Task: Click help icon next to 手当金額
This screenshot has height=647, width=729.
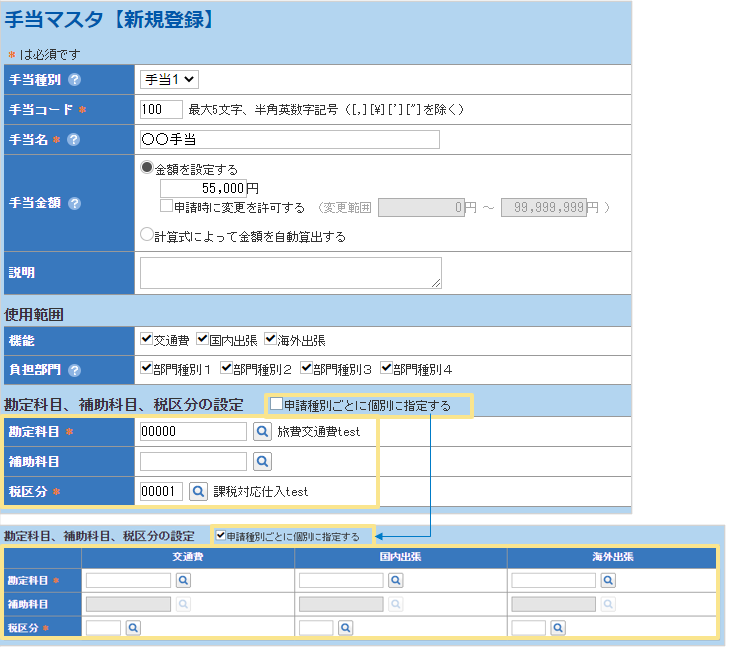Action: (75, 203)
